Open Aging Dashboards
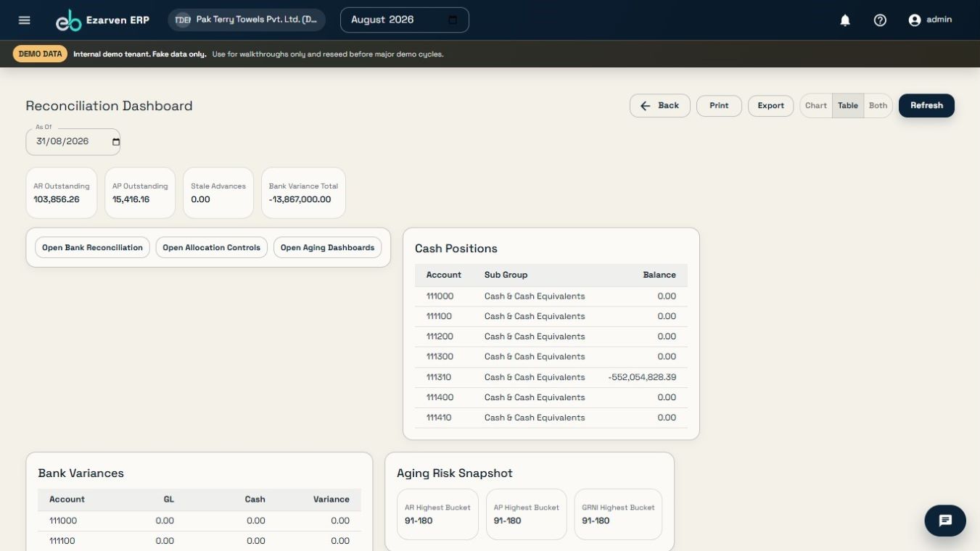This screenshot has width=980, height=551. pyautogui.click(x=327, y=248)
